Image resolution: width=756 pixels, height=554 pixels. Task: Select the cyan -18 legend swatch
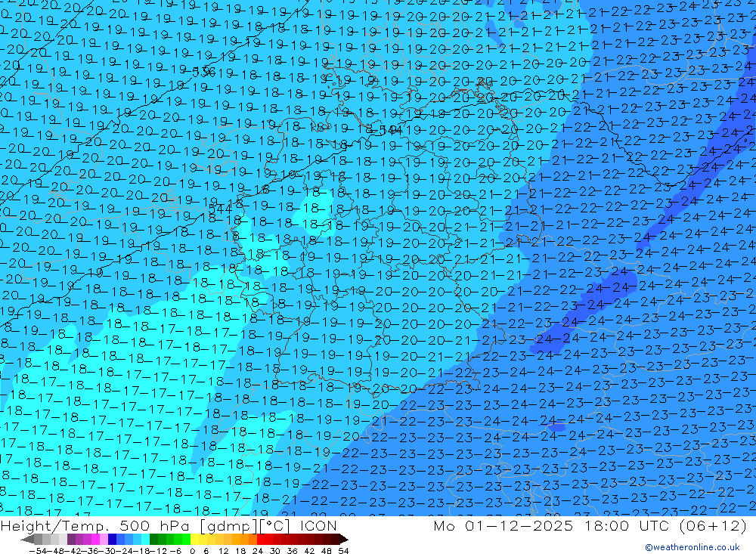(146, 540)
